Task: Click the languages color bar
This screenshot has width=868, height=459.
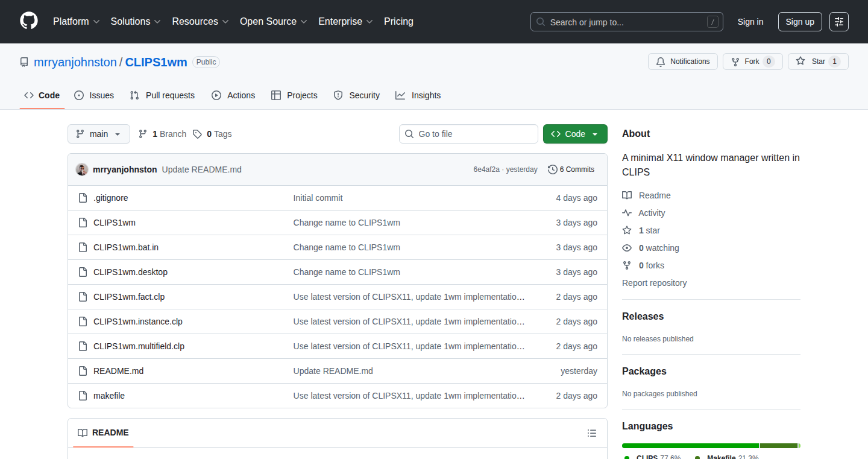Action: (x=711, y=446)
